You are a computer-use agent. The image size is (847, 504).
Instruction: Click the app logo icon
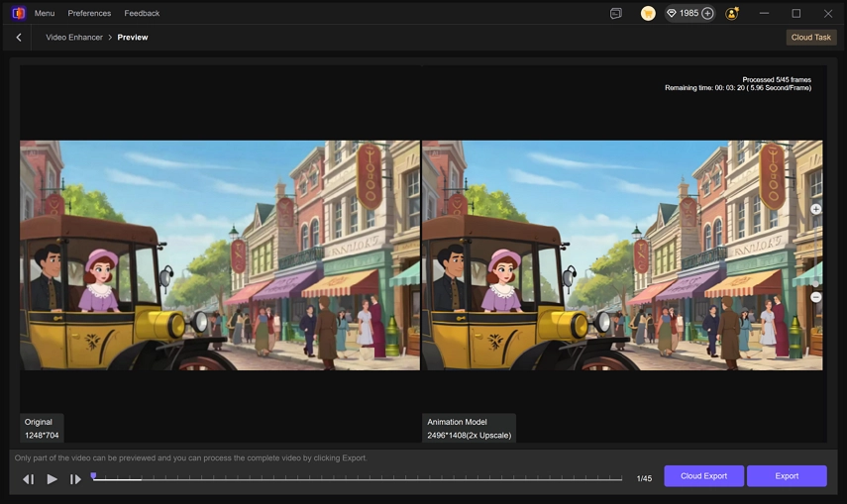pyautogui.click(x=18, y=13)
